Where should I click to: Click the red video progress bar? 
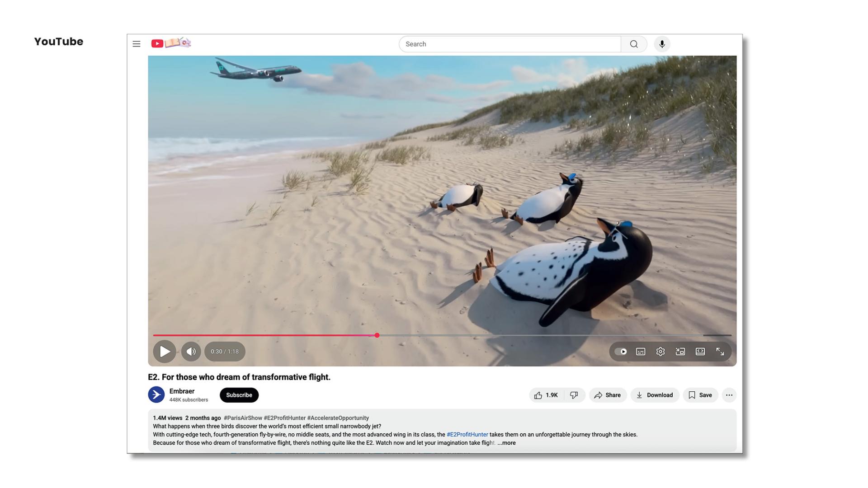(x=265, y=335)
